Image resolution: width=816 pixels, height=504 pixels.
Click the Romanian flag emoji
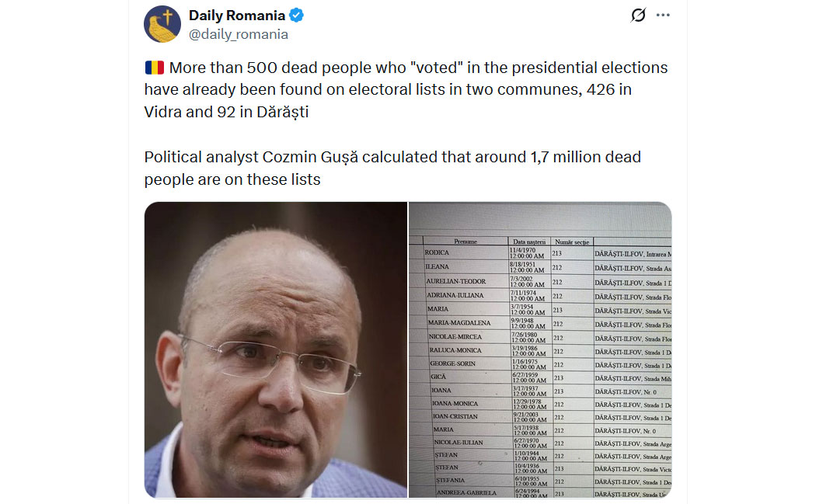click(x=155, y=68)
